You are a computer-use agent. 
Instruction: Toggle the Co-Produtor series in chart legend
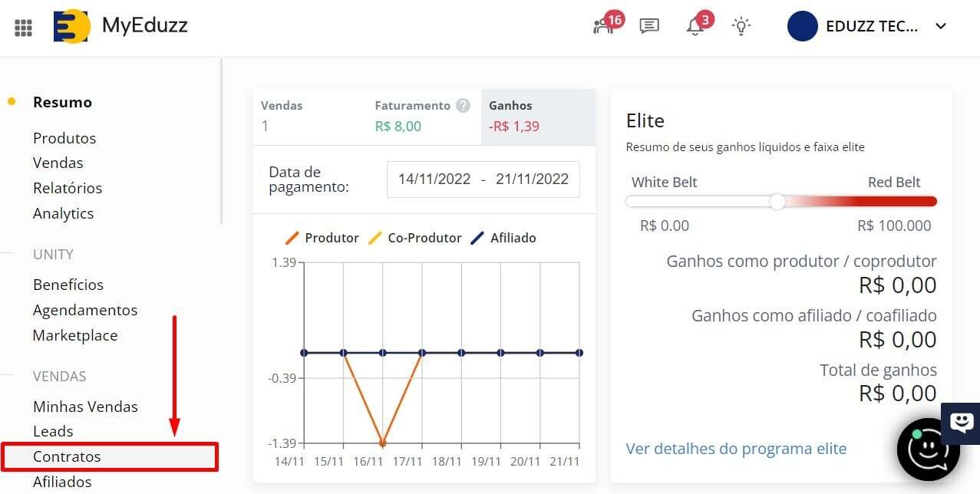coord(414,238)
